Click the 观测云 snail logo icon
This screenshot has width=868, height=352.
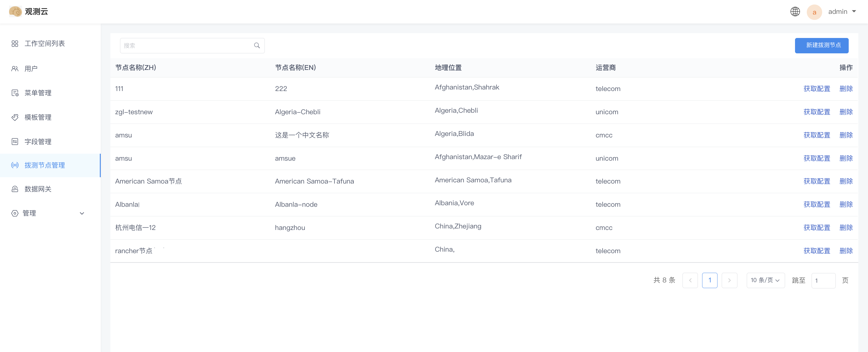[15, 11]
